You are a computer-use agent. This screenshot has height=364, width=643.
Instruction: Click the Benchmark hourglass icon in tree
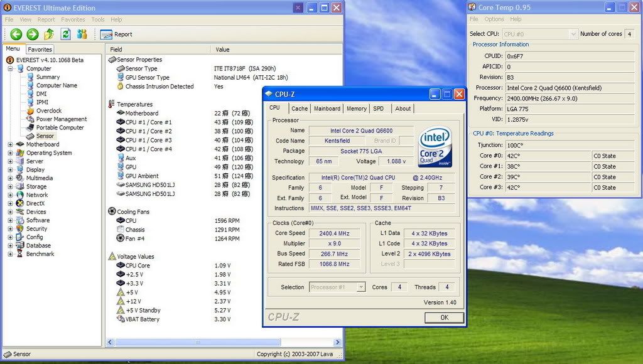(x=20, y=254)
